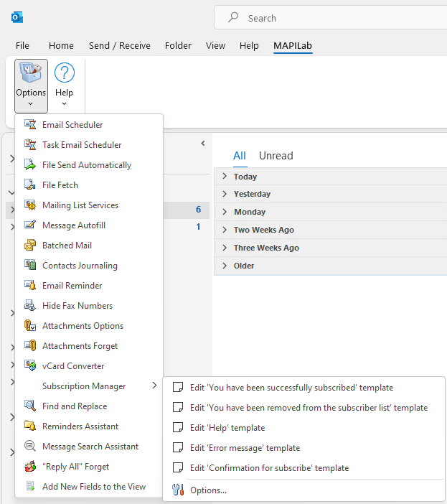Open Subscription Manager Options... entry
The image size is (447, 504).
(208, 491)
